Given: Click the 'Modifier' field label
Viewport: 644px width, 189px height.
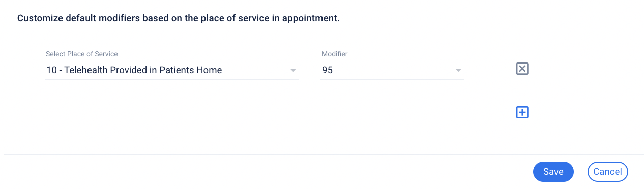Looking at the screenshot, I should tap(335, 54).
